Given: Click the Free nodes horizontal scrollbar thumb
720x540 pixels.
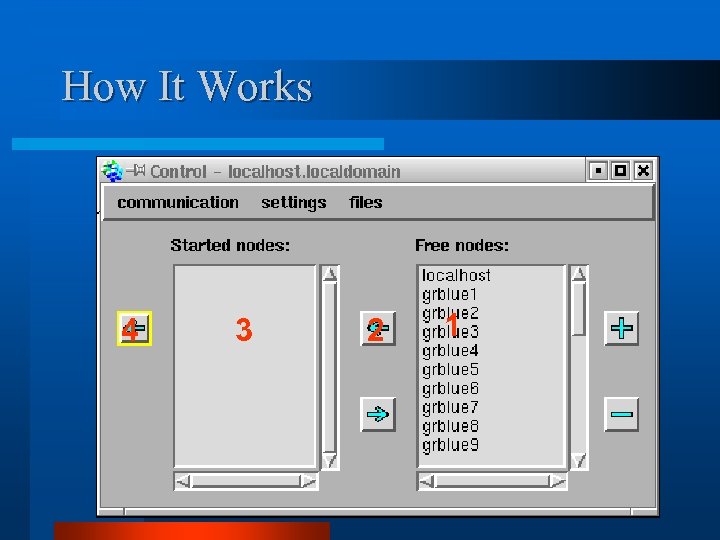Looking at the screenshot, I should pos(492,481).
